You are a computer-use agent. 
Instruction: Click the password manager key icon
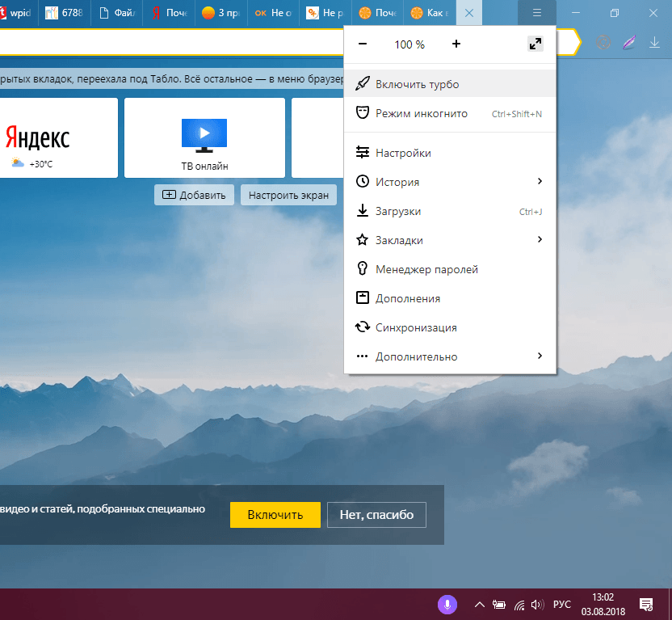tap(363, 268)
